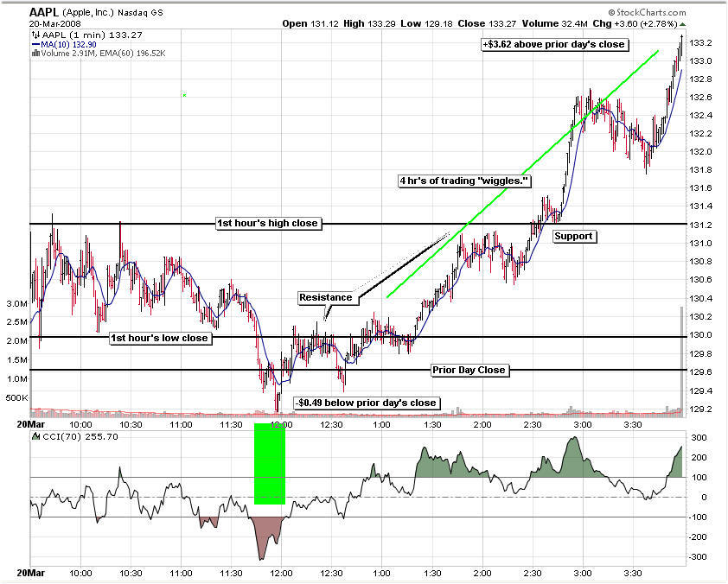The height and width of the screenshot is (584, 728).
Task: Click the 0 label on the CCI axis
Action: (705, 498)
